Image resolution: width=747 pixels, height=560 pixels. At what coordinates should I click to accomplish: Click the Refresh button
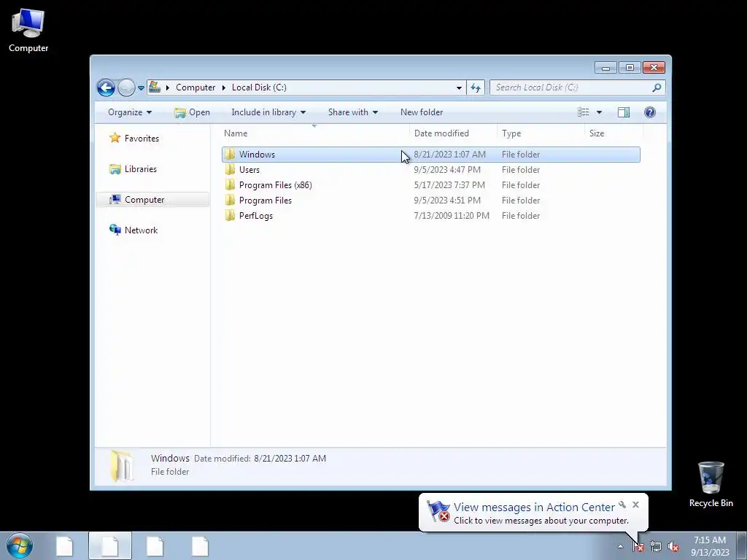tap(476, 87)
